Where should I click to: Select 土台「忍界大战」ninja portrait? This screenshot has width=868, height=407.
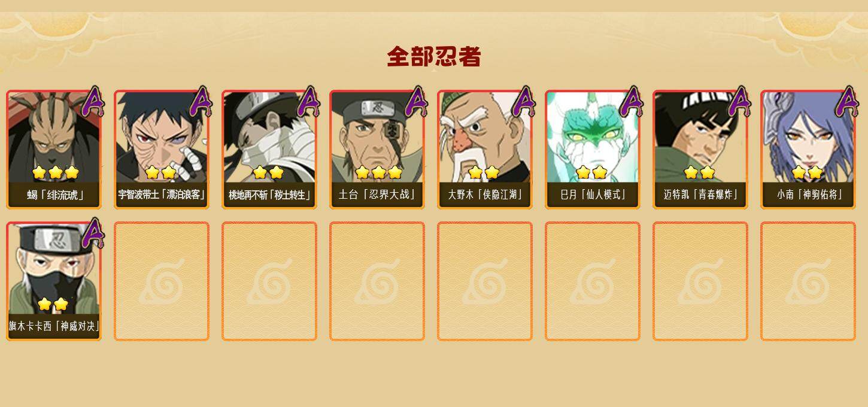point(377,150)
